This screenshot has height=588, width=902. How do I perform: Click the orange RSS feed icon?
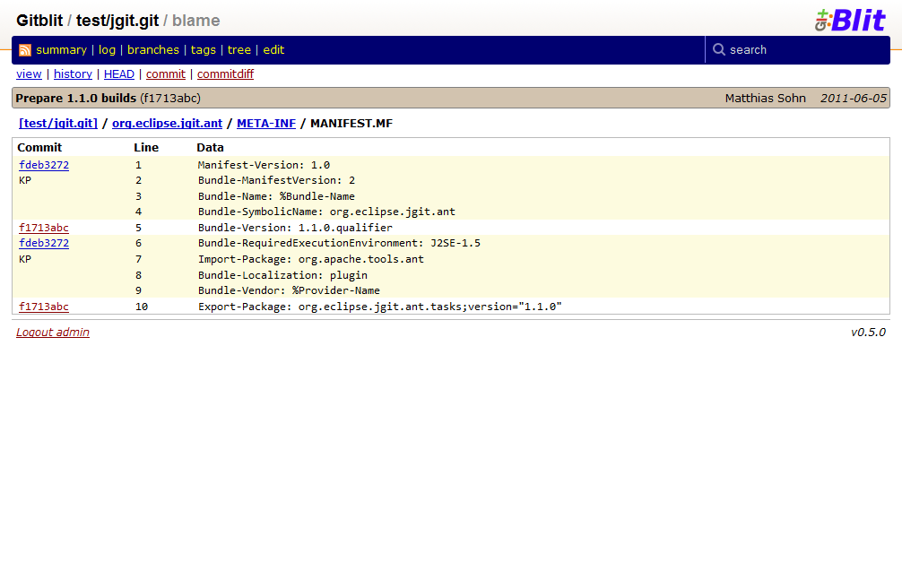(x=25, y=50)
